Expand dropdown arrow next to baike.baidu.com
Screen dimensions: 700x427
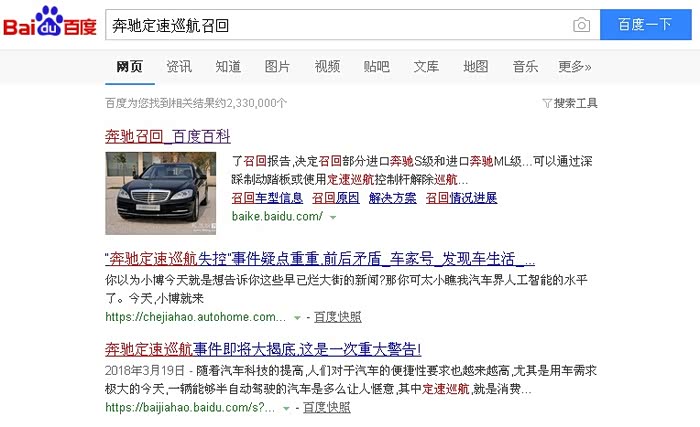click(x=331, y=217)
